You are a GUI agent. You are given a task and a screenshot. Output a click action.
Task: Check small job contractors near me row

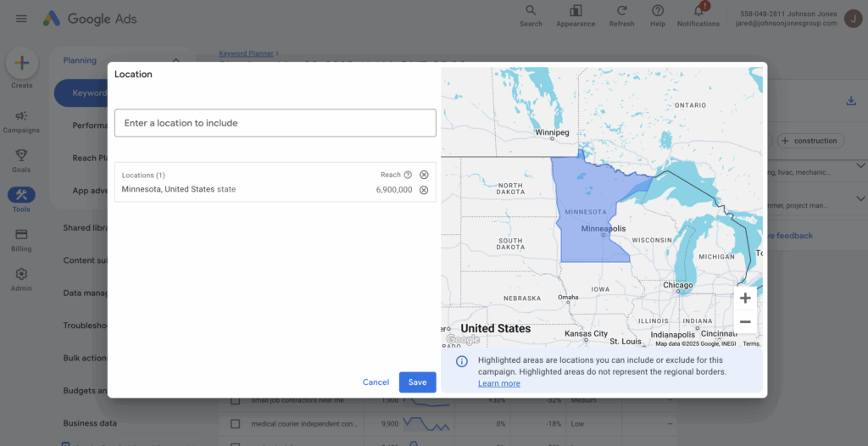236,400
